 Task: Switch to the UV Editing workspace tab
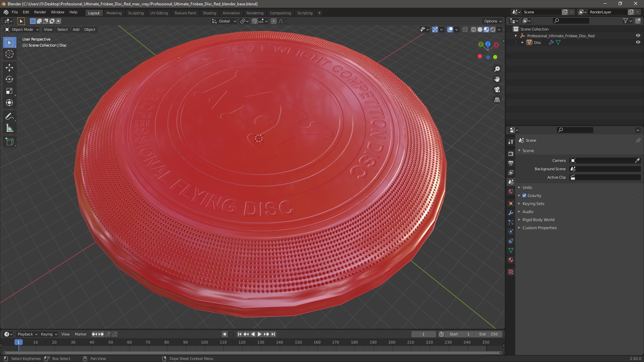(x=159, y=13)
